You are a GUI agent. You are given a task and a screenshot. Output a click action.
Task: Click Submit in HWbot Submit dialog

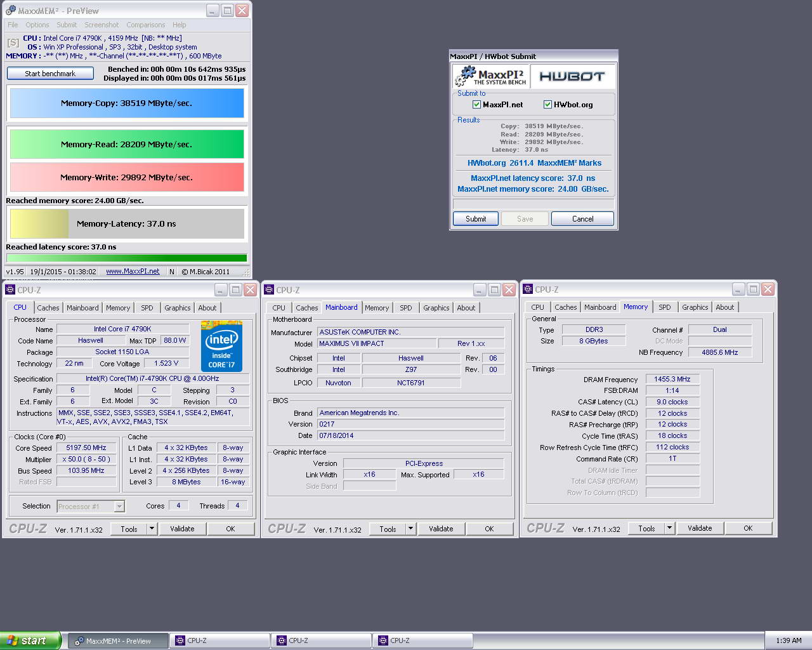(x=476, y=219)
